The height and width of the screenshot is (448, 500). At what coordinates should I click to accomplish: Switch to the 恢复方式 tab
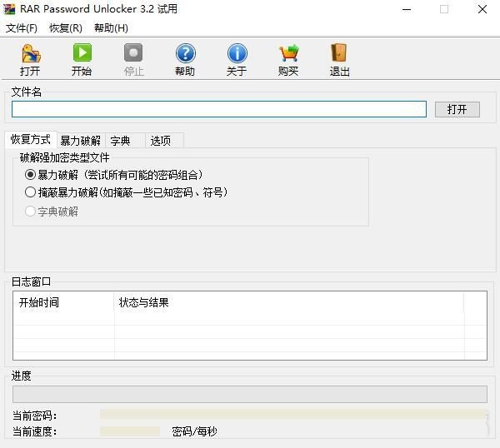coord(31,140)
